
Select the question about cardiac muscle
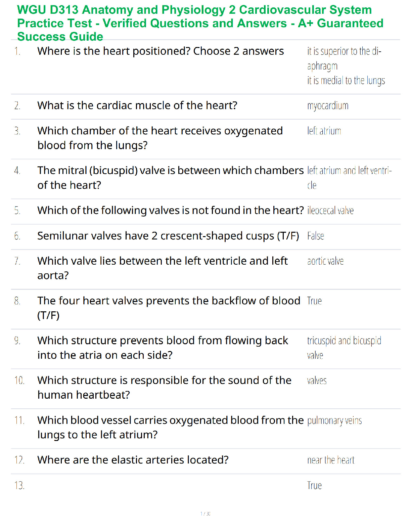point(137,105)
